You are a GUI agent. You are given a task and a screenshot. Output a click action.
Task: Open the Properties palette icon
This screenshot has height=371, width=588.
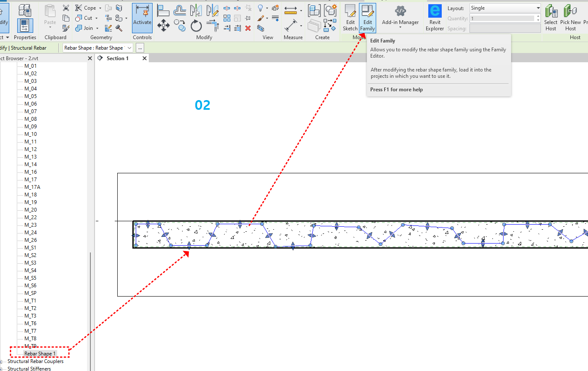(25, 26)
